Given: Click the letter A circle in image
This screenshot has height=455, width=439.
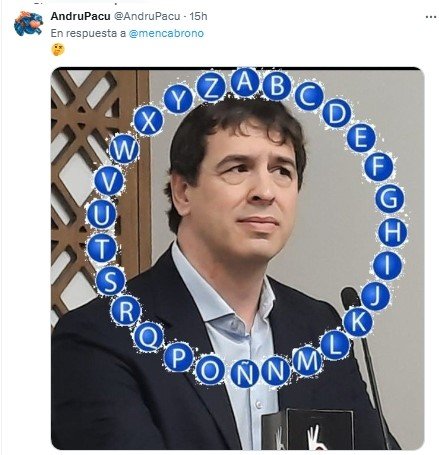Looking at the screenshot, I should 245,82.
